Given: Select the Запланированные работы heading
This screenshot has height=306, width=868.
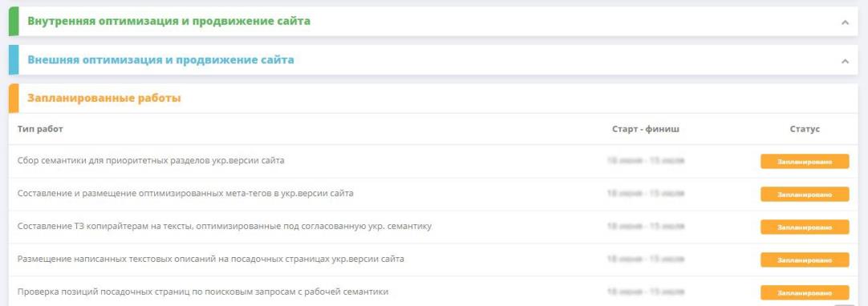Looking at the screenshot, I should [x=104, y=99].
